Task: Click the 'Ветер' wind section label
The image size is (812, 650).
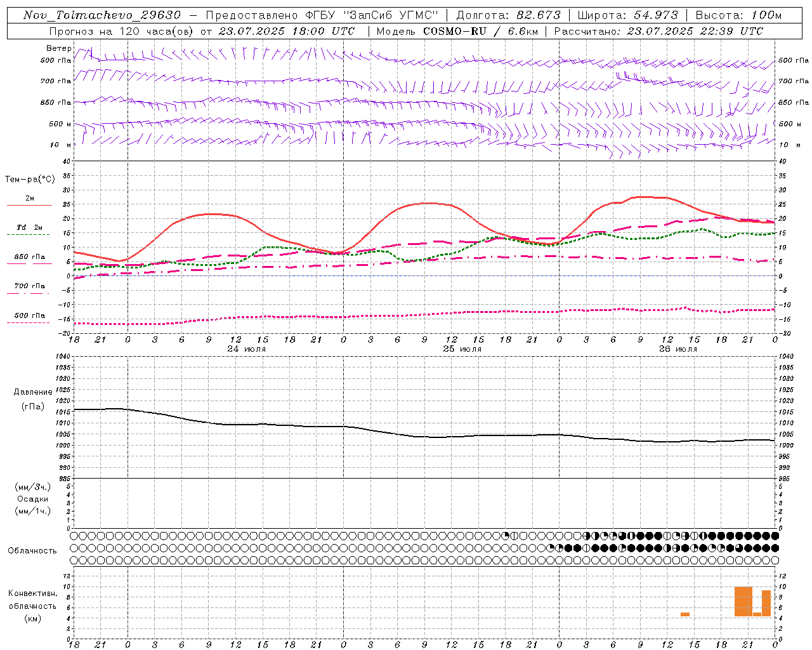Action: click(x=59, y=48)
